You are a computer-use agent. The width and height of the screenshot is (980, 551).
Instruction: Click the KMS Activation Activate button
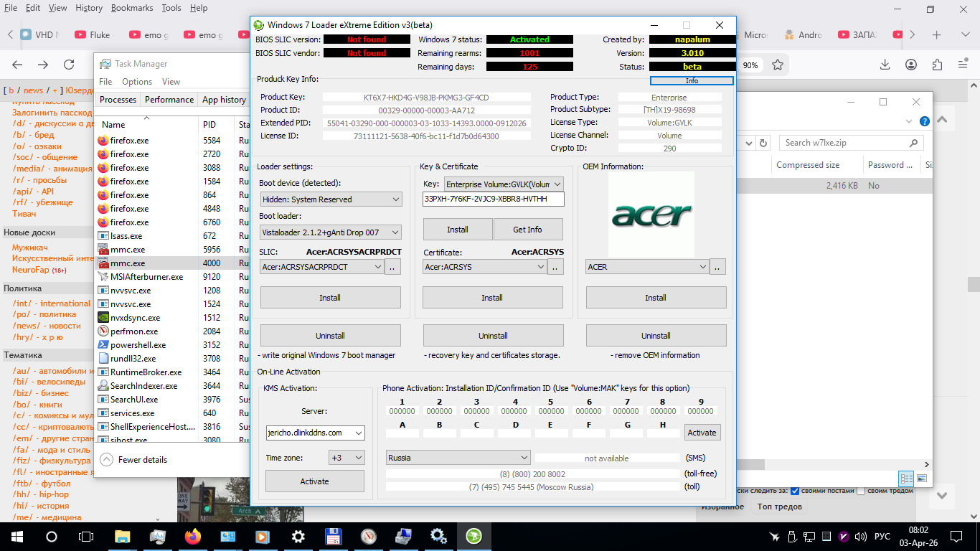315,481
